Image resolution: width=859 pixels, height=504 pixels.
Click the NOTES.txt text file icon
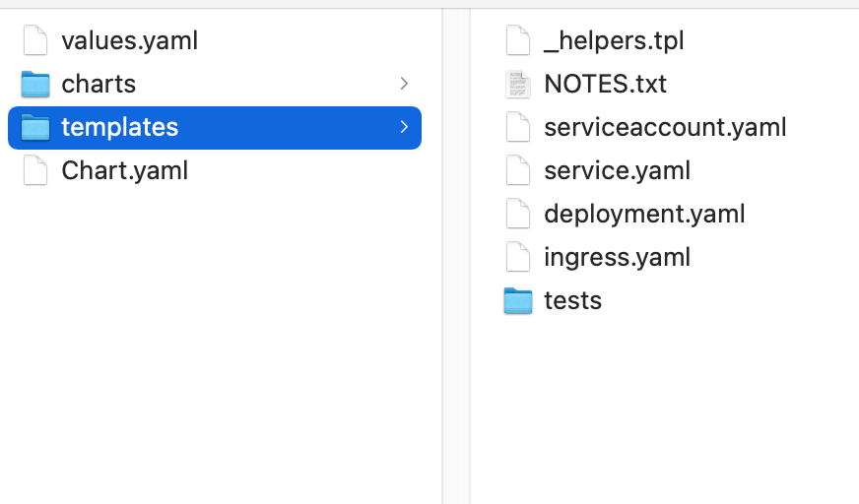click(518, 85)
